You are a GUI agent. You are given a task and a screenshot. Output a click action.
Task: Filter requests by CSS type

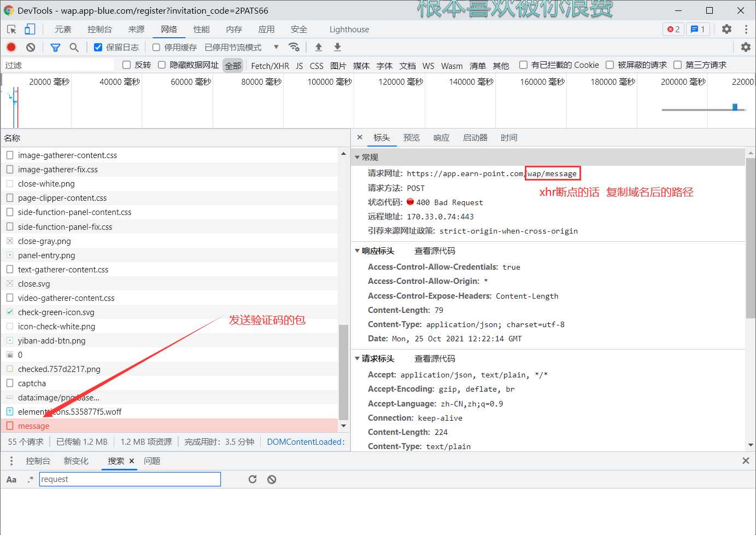317,66
